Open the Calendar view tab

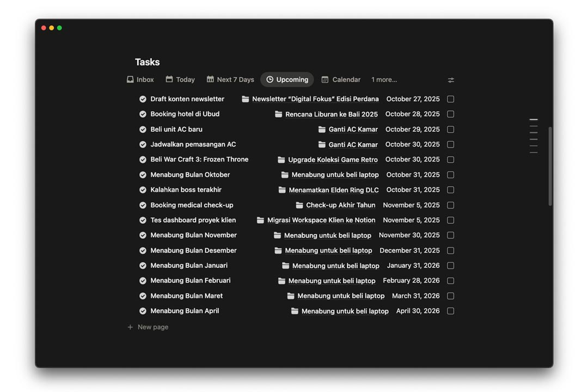tap(341, 79)
